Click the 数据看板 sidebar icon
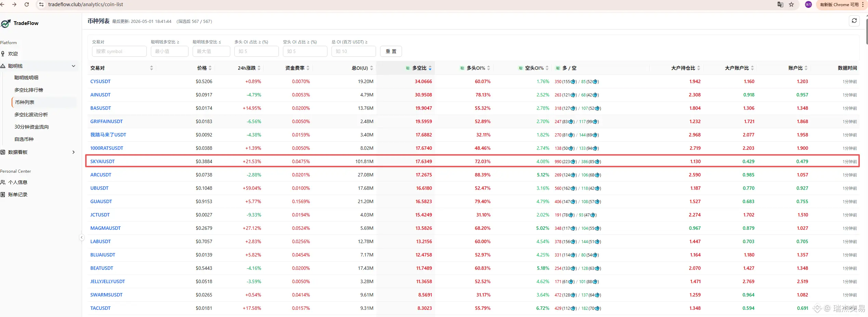 coord(3,152)
